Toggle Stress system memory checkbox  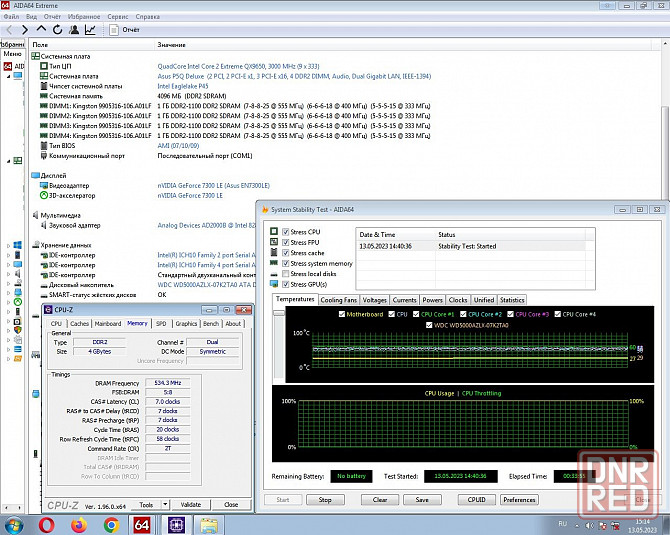tap(286, 263)
